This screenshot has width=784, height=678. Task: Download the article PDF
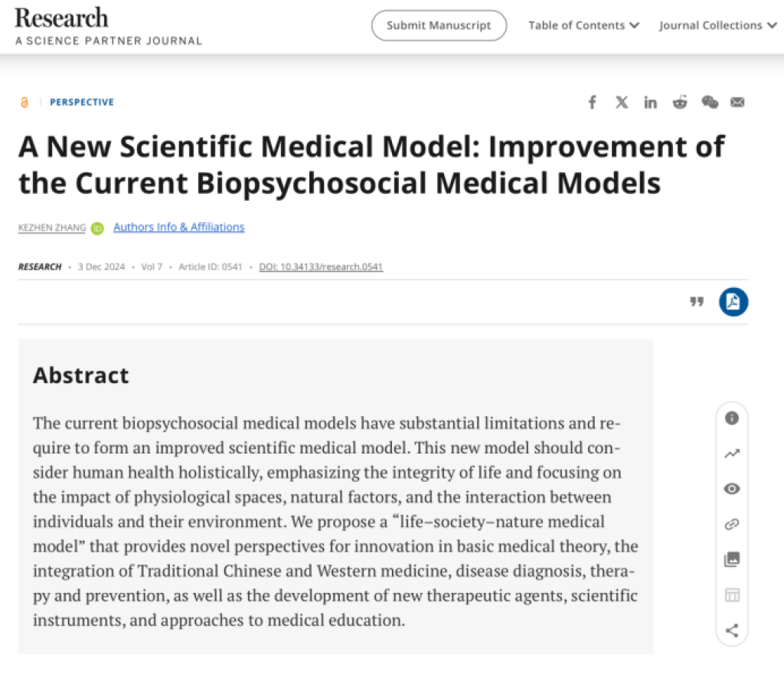coord(733,302)
